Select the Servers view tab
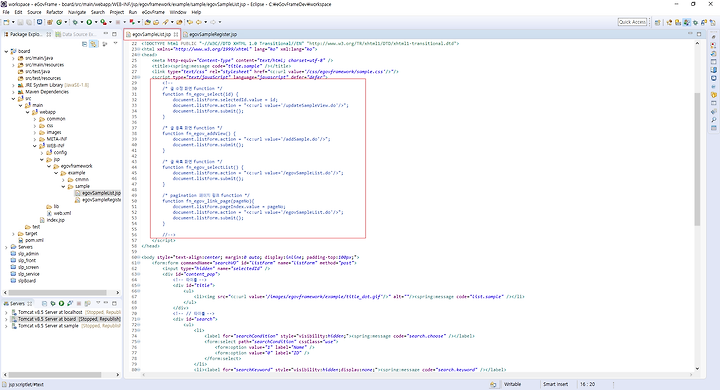Viewport: 720px width, 390px height. click(17, 304)
